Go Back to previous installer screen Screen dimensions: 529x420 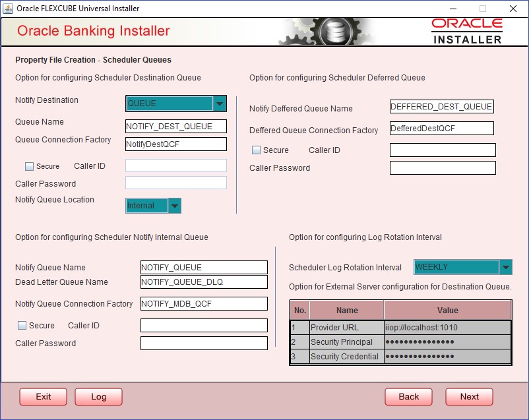pos(408,397)
